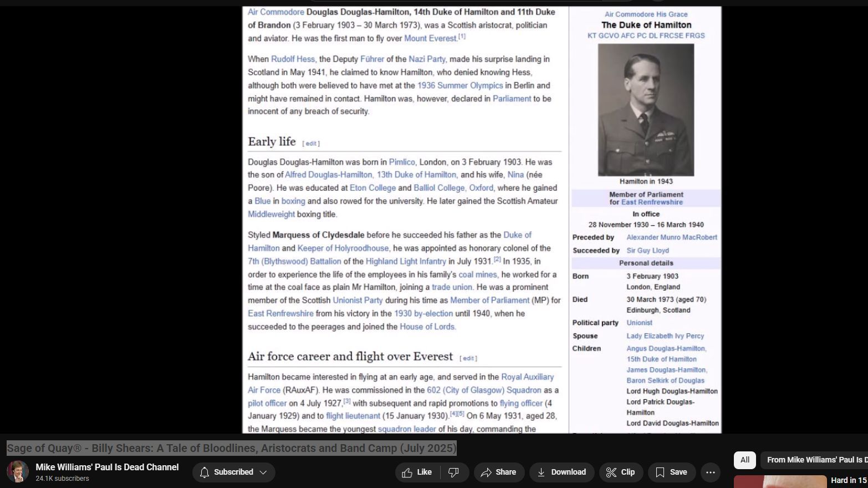Open the three-dot more actions menu
This screenshot has width=868, height=488.
(711, 472)
